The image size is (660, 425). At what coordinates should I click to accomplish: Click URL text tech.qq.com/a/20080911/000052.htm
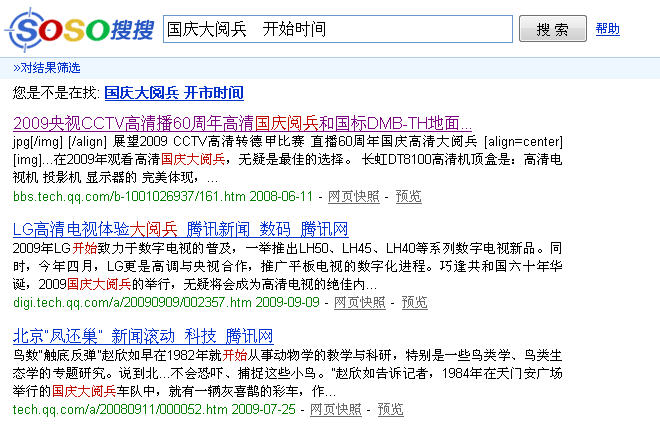tap(120, 409)
